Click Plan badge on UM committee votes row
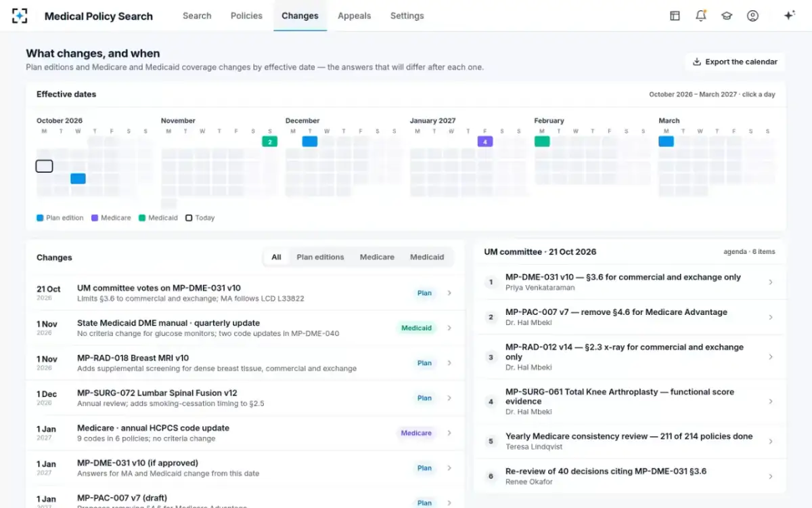 [424, 293]
